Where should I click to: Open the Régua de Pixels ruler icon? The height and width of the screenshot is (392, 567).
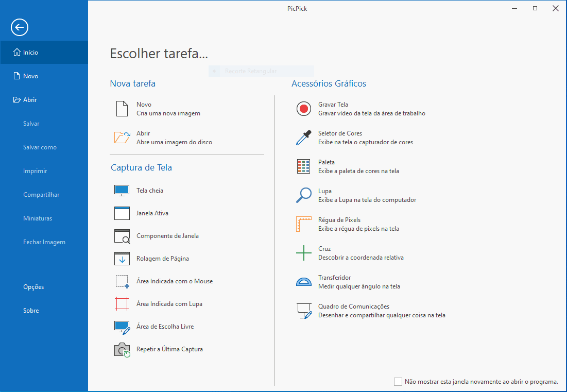304,224
